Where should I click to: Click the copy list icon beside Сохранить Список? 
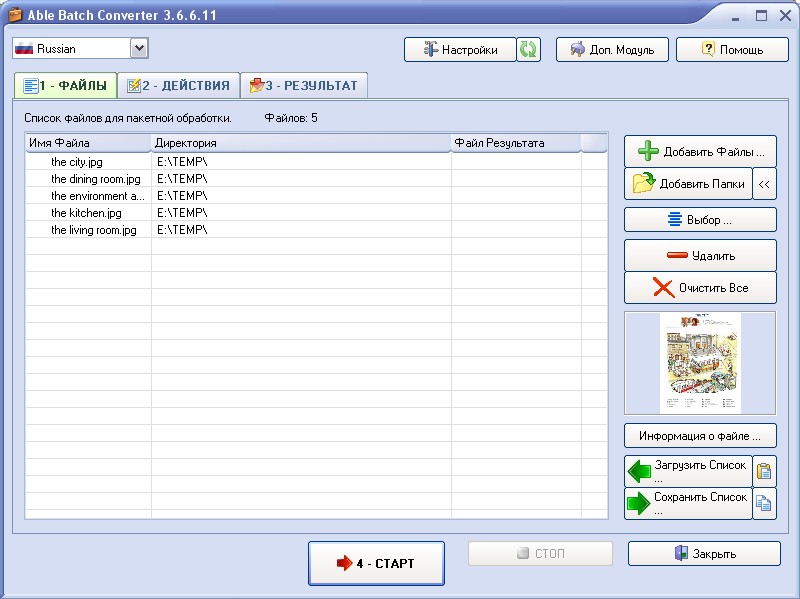coord(764,503)
